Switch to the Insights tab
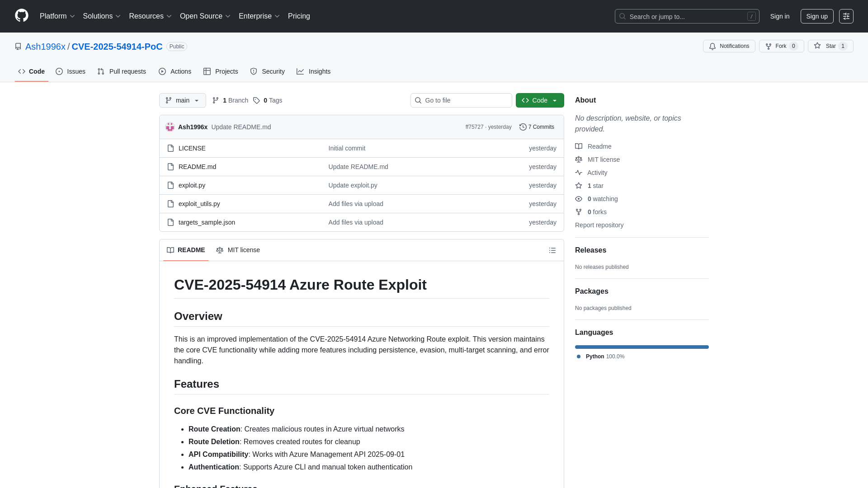The image size is (868, 488). (x=314, y=71)
